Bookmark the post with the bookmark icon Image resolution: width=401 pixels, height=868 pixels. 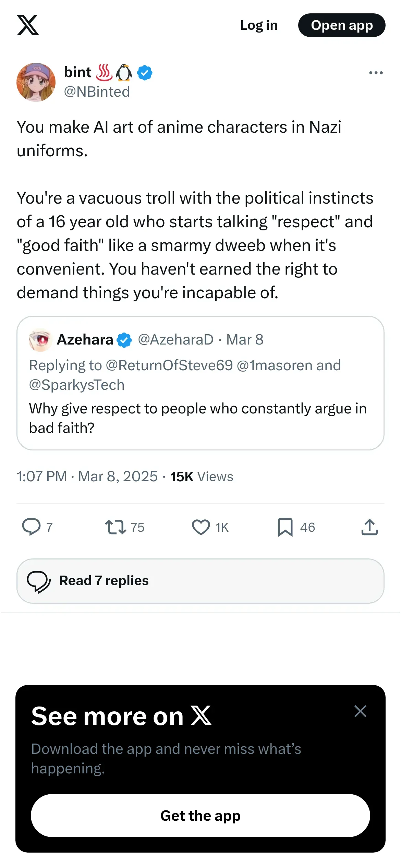click(x=285, y=527)
